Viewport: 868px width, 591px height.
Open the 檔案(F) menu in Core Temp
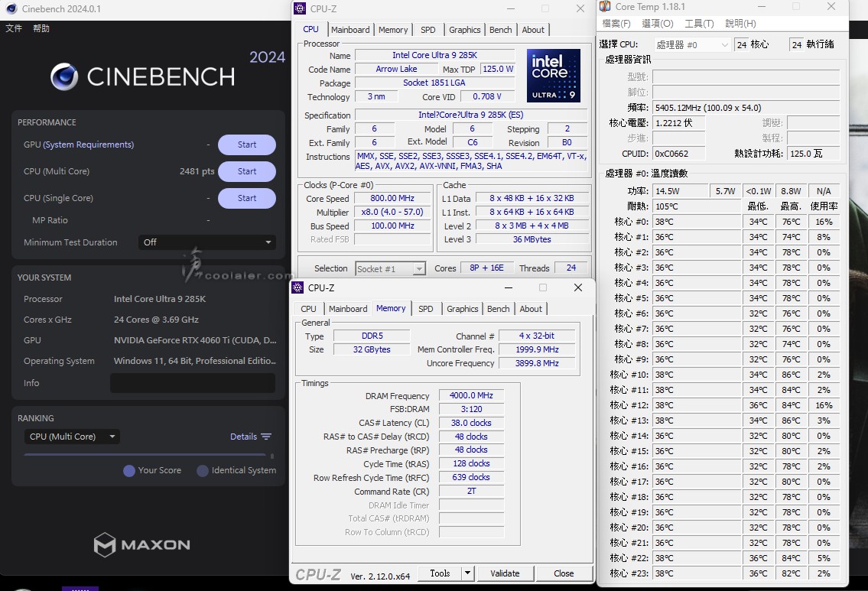(x=616, y=23)
